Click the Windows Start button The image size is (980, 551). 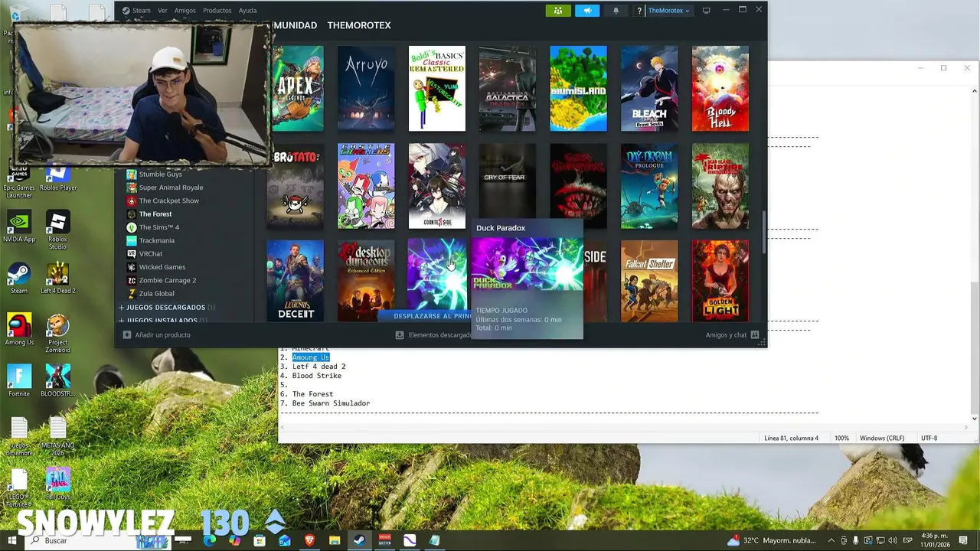pyautogui.click(x=12, y=540)
